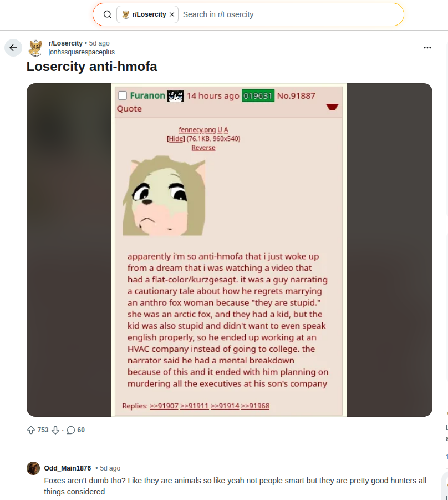This screenshot has height=500, width=448.
Task: Click the search magnifier icon
Action: pyautogui.click(x=108, y=14)
